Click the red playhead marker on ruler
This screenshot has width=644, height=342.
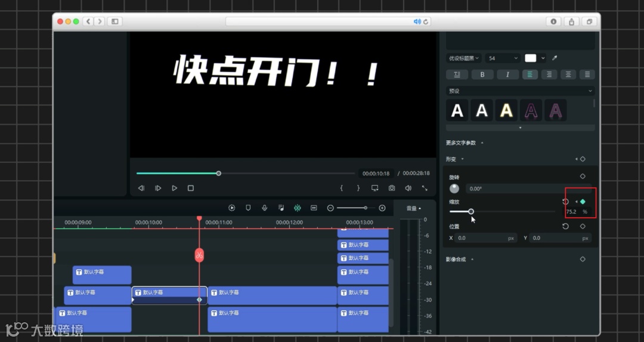[199, 218]
